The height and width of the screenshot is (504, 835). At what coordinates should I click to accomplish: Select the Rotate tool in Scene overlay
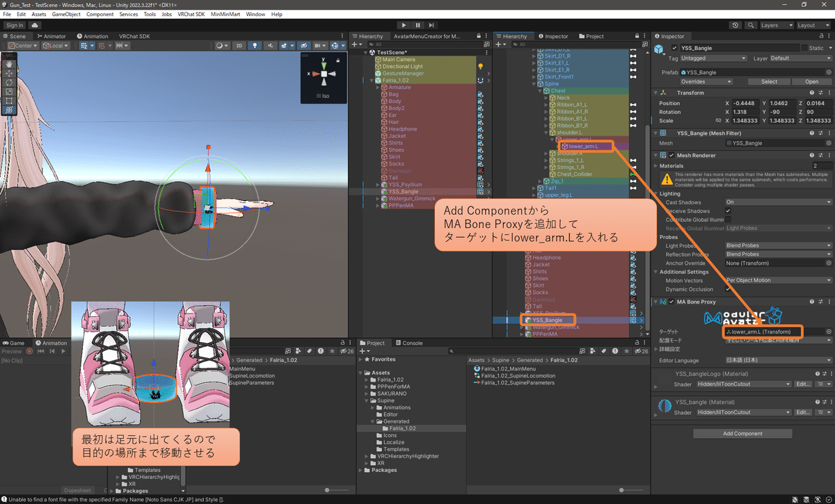pyautogui.click(x=10, y=82)
